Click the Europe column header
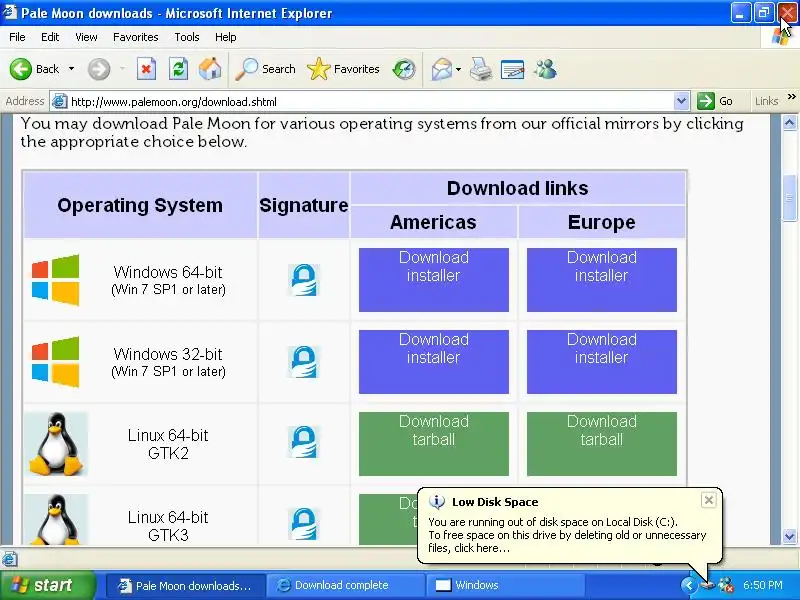This screenshot has width=800, height=600. tap(602, 222)
